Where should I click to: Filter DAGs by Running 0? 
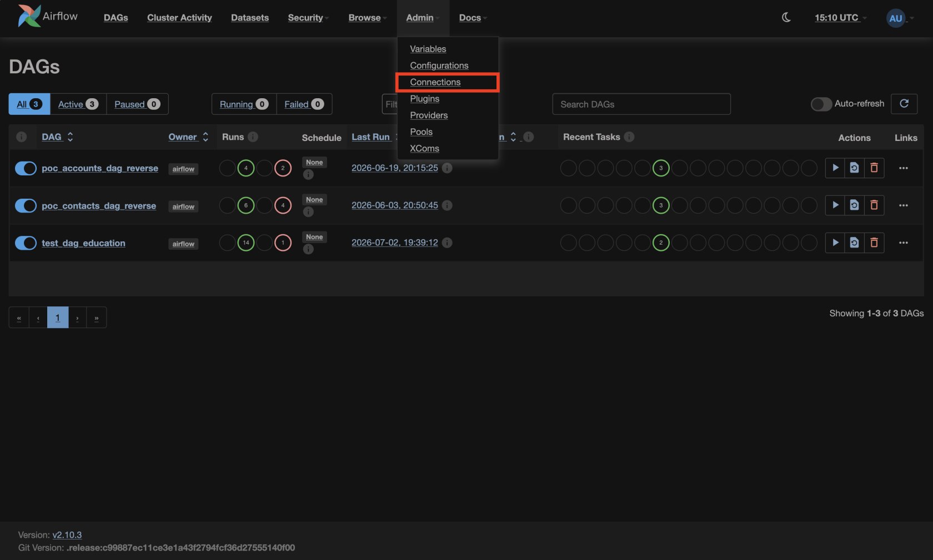click(244, 104)
